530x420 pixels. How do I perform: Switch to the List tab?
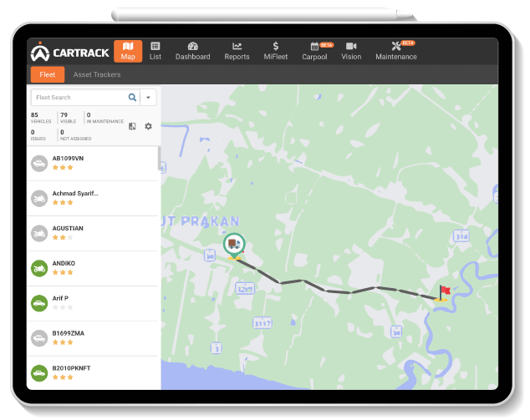[155, 51]
